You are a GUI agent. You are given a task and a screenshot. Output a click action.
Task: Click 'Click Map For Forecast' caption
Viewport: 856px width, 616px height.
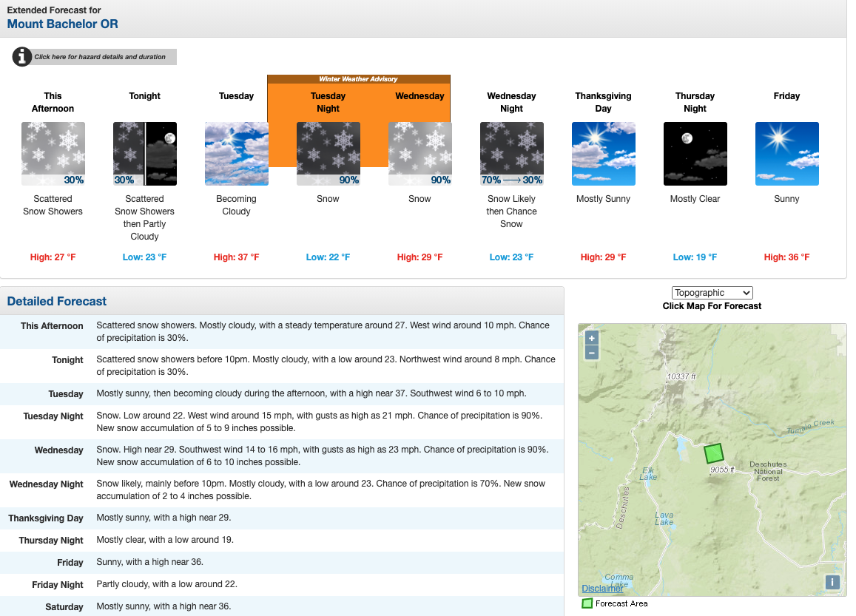[x=712, y=306]
